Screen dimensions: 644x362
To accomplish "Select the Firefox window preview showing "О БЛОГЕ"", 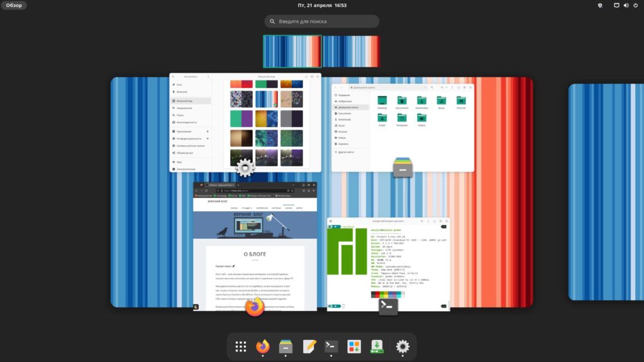I will (x=255, y=245).
